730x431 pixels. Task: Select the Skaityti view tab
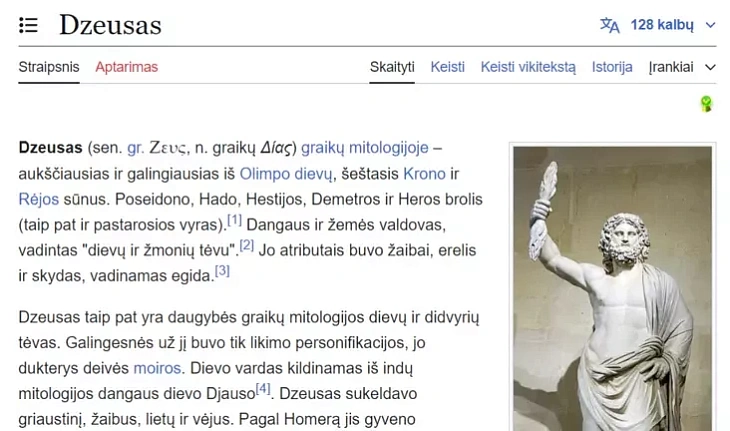point(392,67)
